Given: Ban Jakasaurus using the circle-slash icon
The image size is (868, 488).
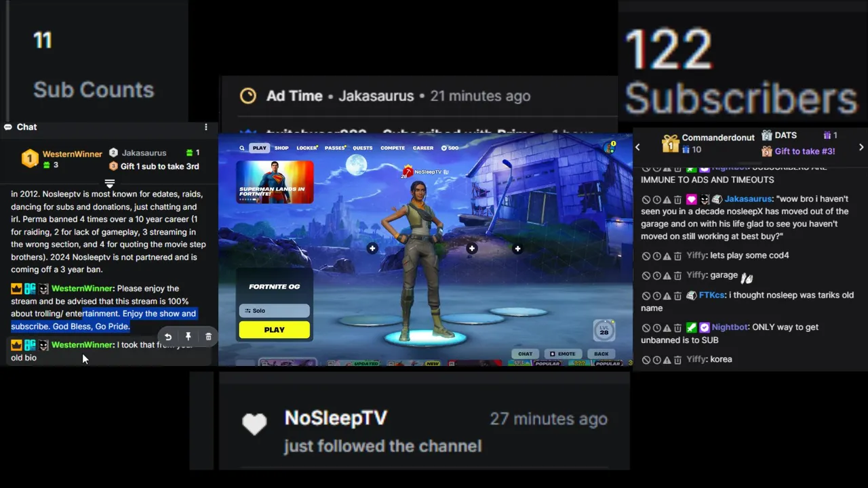Looking at the screenshot, I should (x=646, y=200).
